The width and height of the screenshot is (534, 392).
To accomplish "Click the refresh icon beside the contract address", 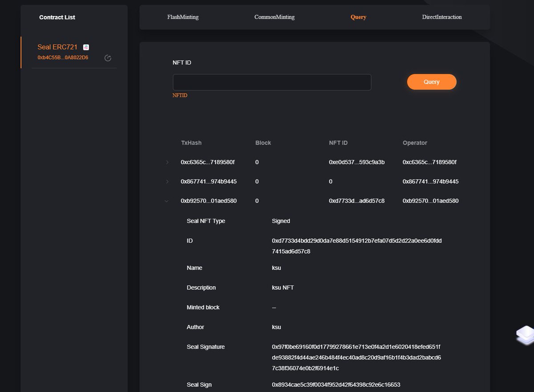I will pyautogui.click(x=108, y=58).
